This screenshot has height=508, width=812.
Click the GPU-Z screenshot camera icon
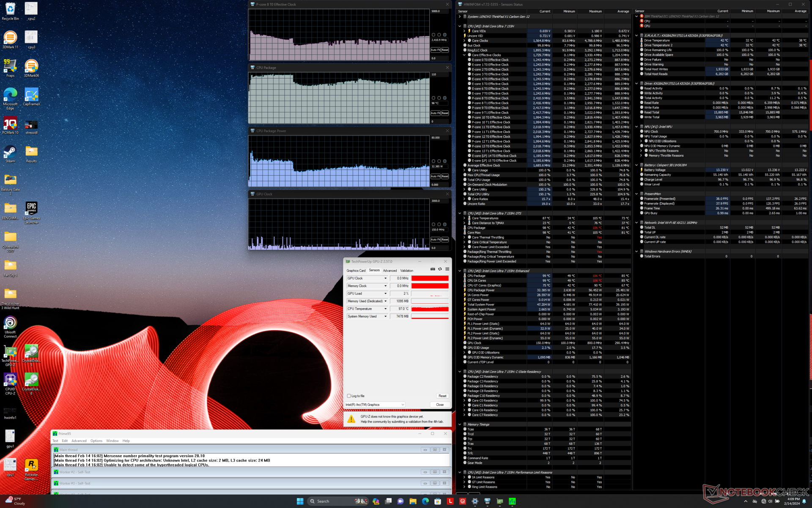click(433, 269)
